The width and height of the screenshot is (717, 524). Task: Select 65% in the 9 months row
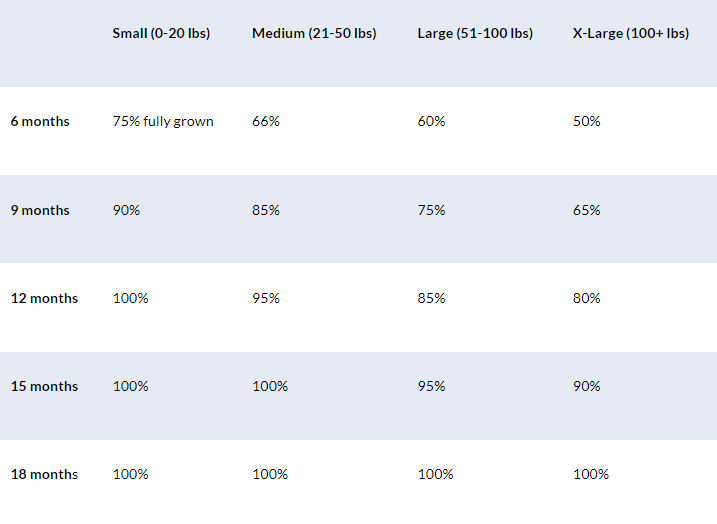(587, 211)
